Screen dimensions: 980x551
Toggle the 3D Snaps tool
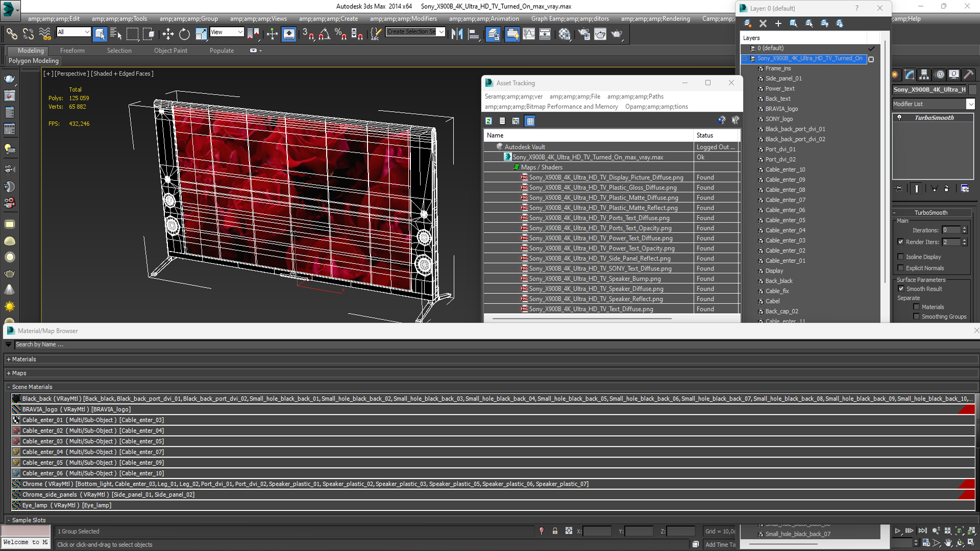point(308,34)
